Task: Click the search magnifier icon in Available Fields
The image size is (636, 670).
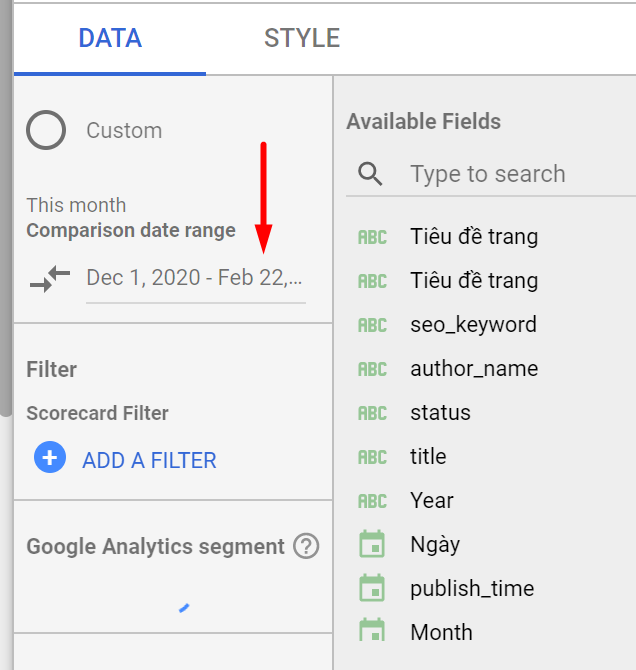Action: click(370, 174)
